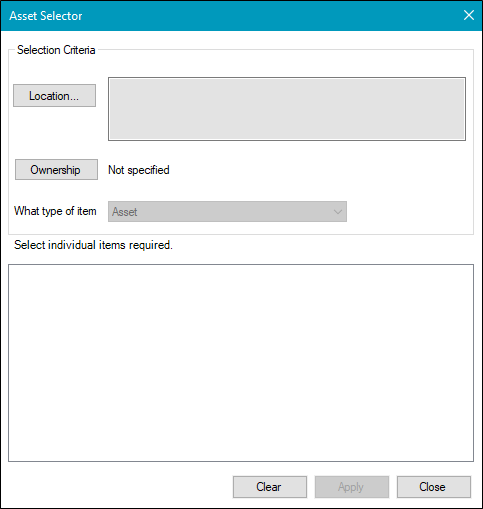Close the Asset Selector with the X icon

pyautogui.click(x=469, y=15)
